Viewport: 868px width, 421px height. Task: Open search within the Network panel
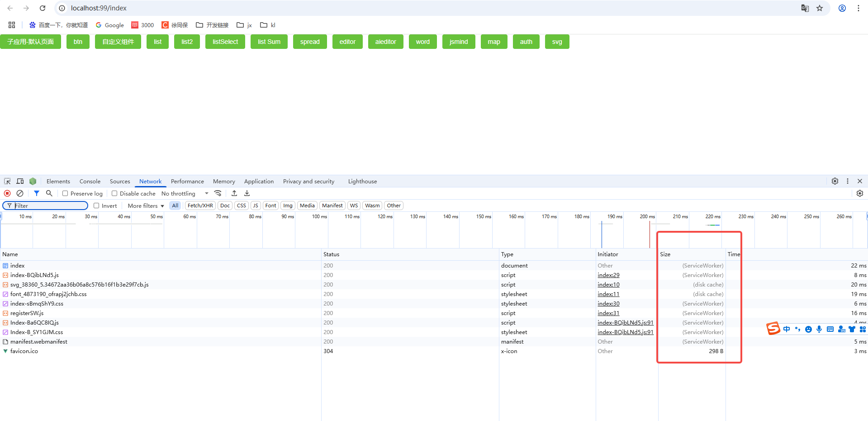pyautogui.click(x=49, y=193)
